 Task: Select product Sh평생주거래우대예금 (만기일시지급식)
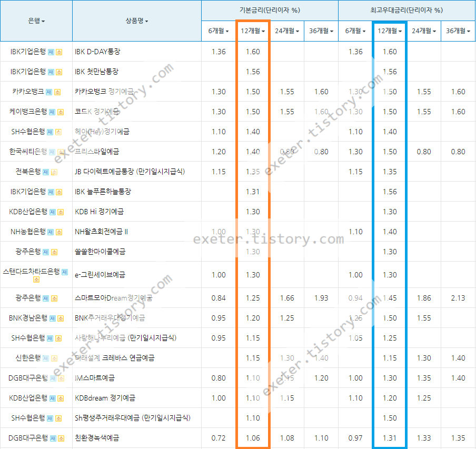[x=133, y=418]
